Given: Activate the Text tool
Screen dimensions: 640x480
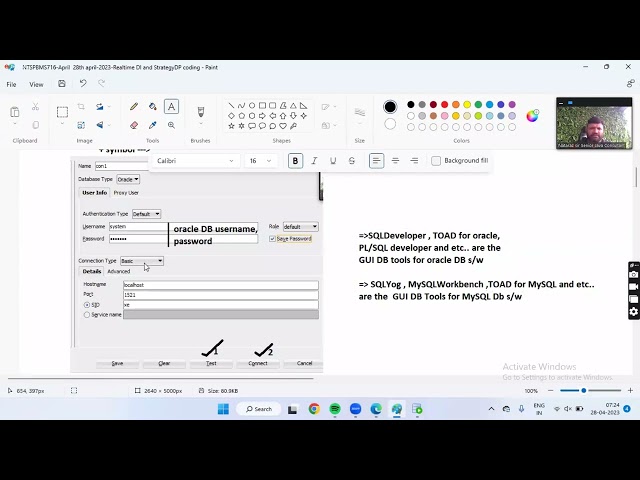Looking at the screenshot, I should (x=171, y=107).
